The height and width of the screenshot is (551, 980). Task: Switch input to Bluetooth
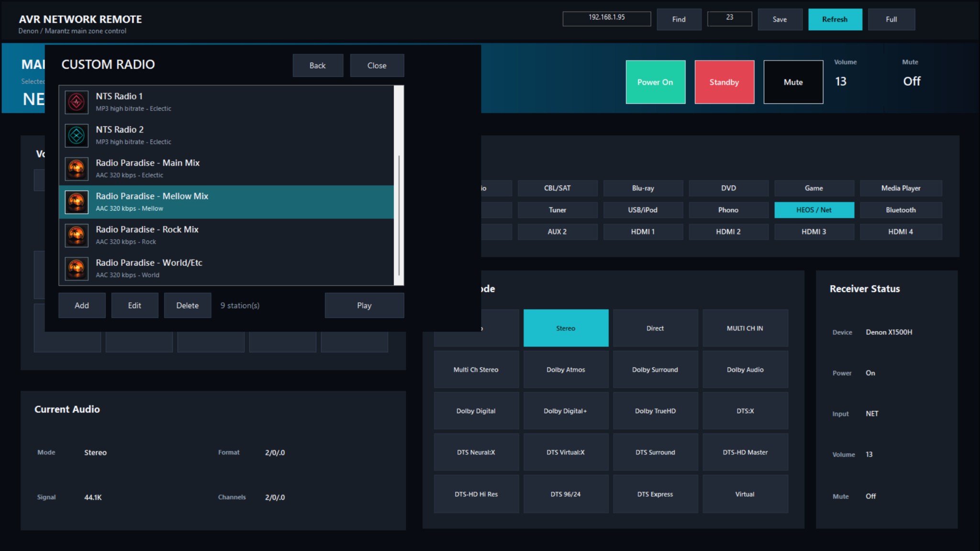tap(901, 210)
